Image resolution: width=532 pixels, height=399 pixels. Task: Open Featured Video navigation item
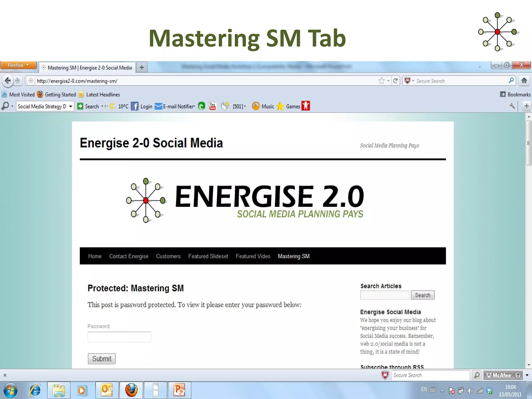click(x=253, y=256)
